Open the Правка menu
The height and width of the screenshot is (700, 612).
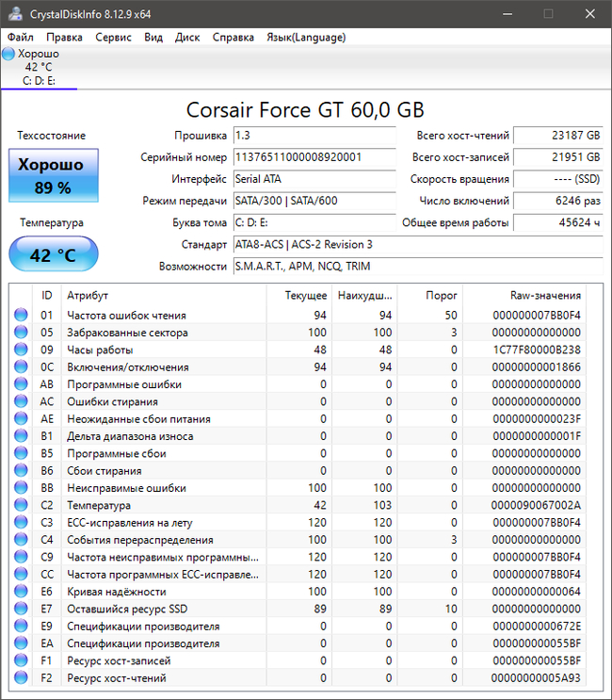(x=64, y=37)
